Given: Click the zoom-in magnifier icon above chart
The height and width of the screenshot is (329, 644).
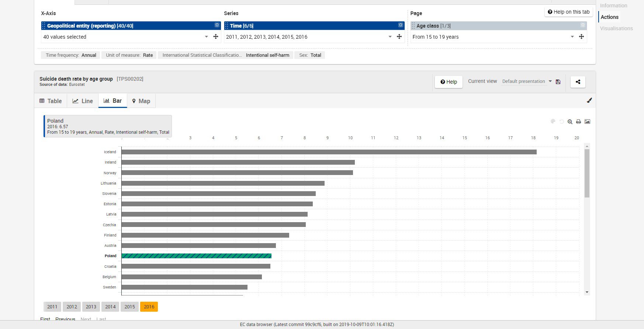Looking at the screenshot, I should click(570, 122).
